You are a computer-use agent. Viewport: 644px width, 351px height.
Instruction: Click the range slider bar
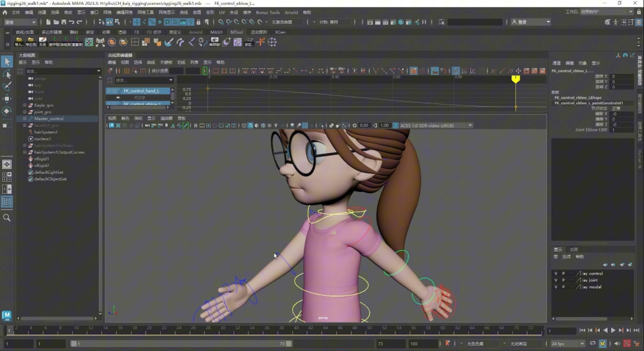coord(181,344)
